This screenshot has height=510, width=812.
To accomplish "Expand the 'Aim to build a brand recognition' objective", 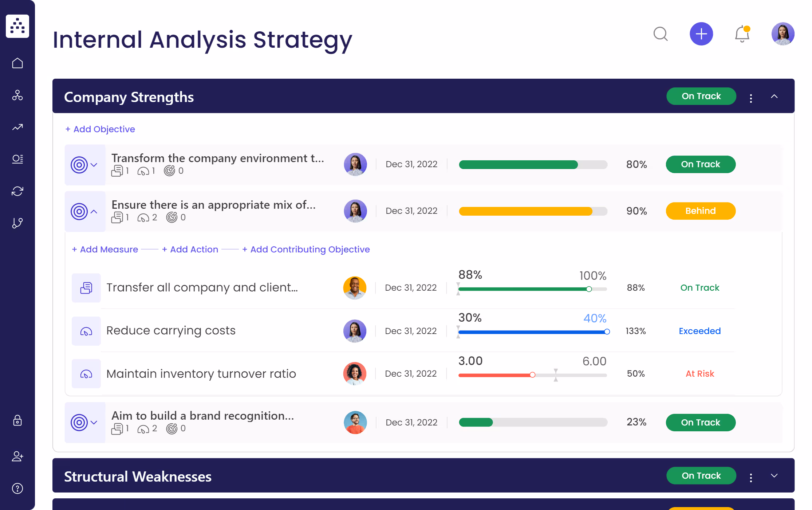I will pyautogui.click(x=94, y=423).
